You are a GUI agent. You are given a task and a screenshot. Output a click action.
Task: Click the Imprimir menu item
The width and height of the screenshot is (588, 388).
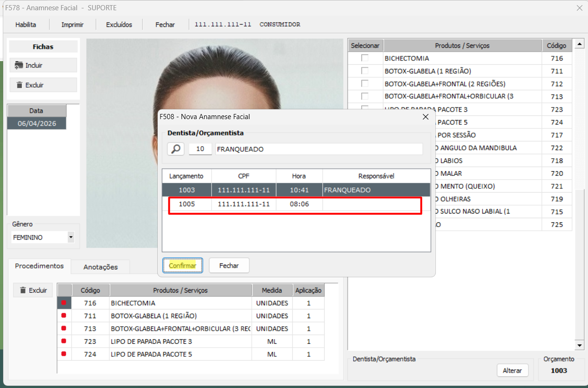tap(73, 25)
